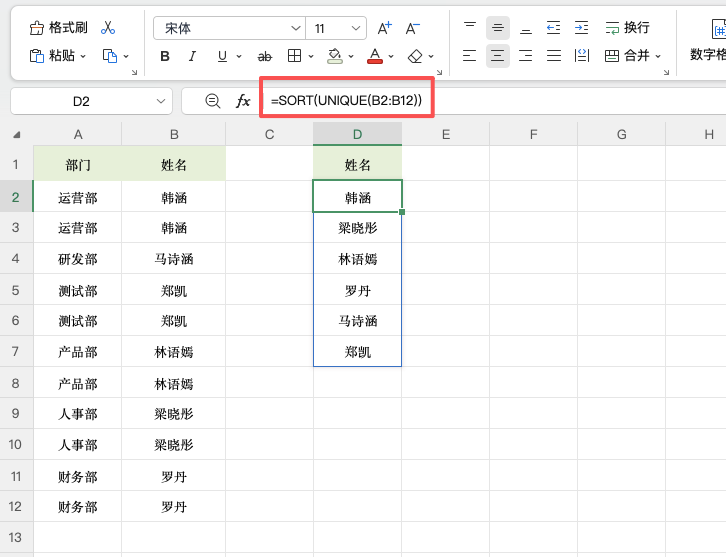Toggle Bold formatting
The height and width of the screenshot is (557, 726).
[165, 56]
